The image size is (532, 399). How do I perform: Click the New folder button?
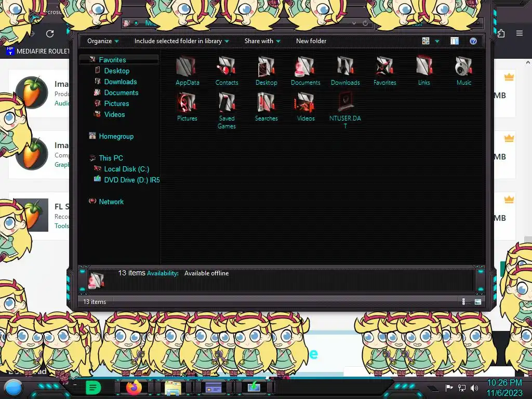tap(311, 41)
